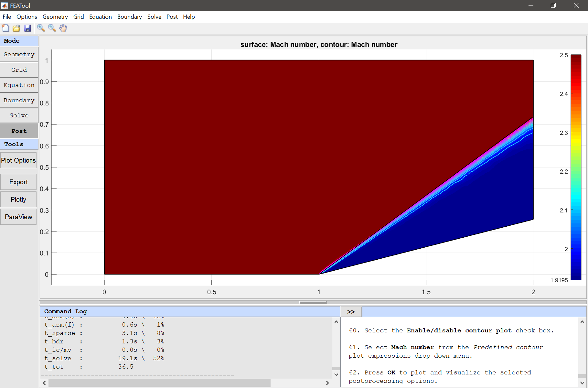Switch to Grid mode in sidebar

coord(19,70)
